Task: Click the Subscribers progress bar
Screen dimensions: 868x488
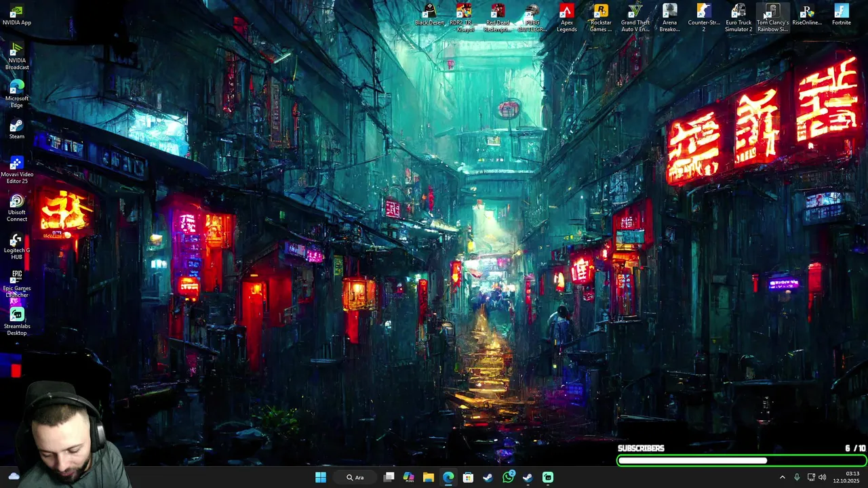Action: (x=742, y=461)
